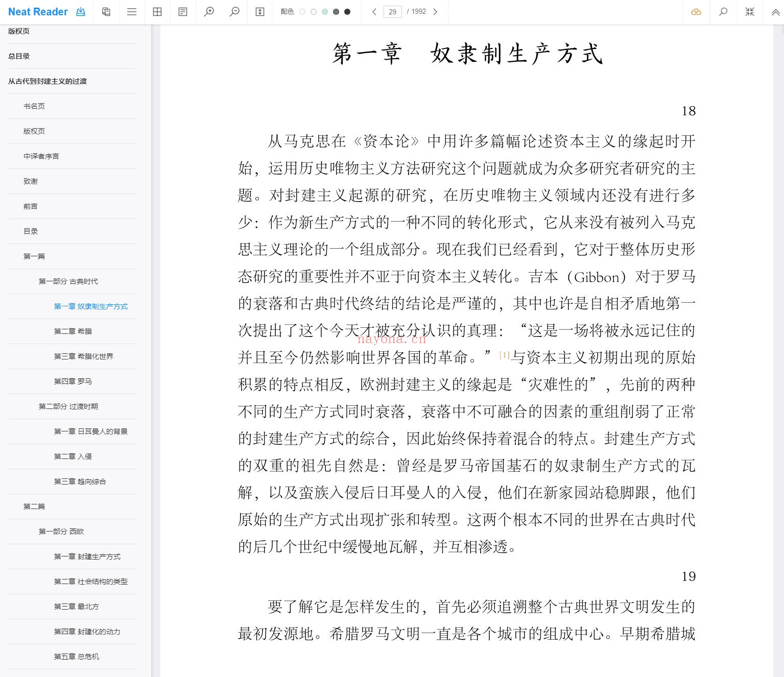This screenshot has height=677, width=784.
Task: Open 第二章 希腊 chapter
Action: click(x=73, y=331)
